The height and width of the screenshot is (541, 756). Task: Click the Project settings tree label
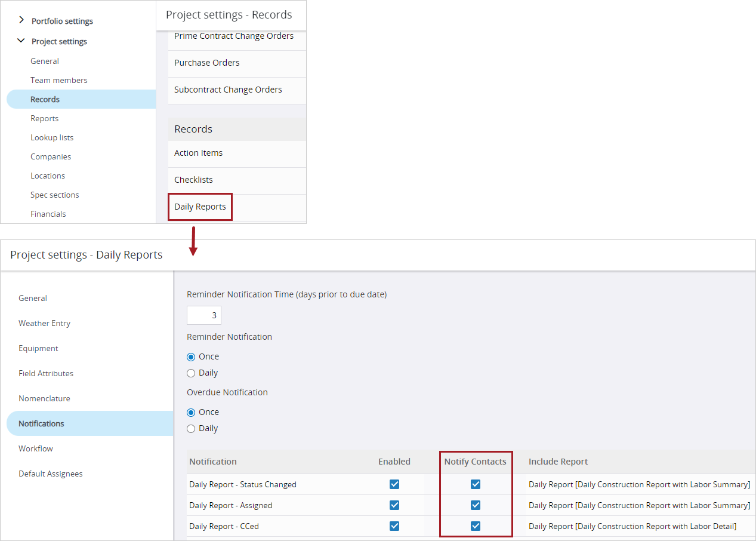[59, 41]
